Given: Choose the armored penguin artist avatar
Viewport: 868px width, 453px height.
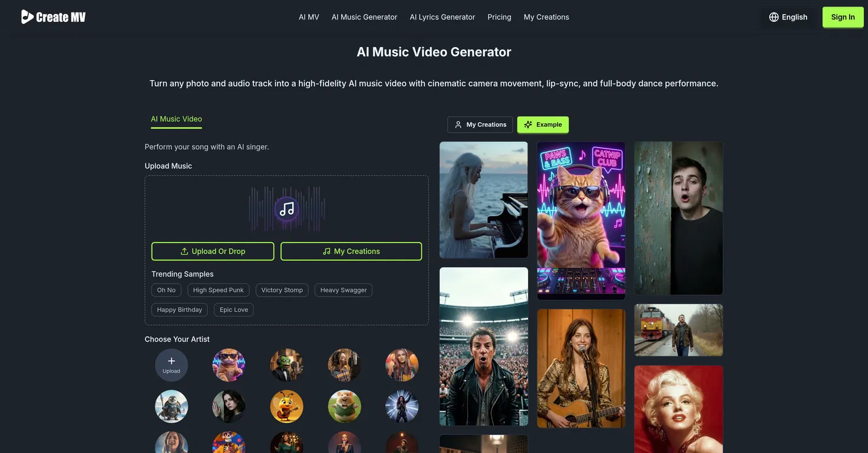Looking at the screenshot, I should [171, 406].
